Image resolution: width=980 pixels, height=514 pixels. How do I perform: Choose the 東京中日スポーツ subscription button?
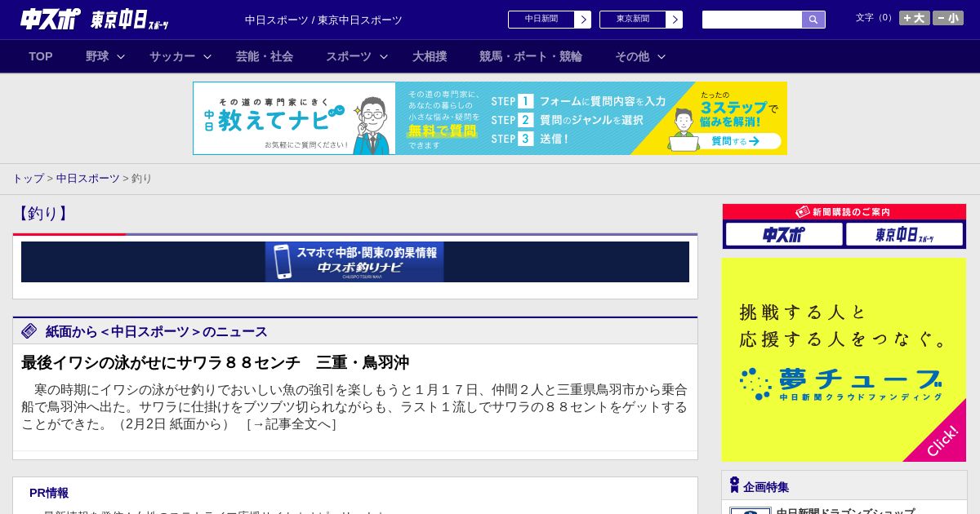pyautogui.click(x=904, y=235)
